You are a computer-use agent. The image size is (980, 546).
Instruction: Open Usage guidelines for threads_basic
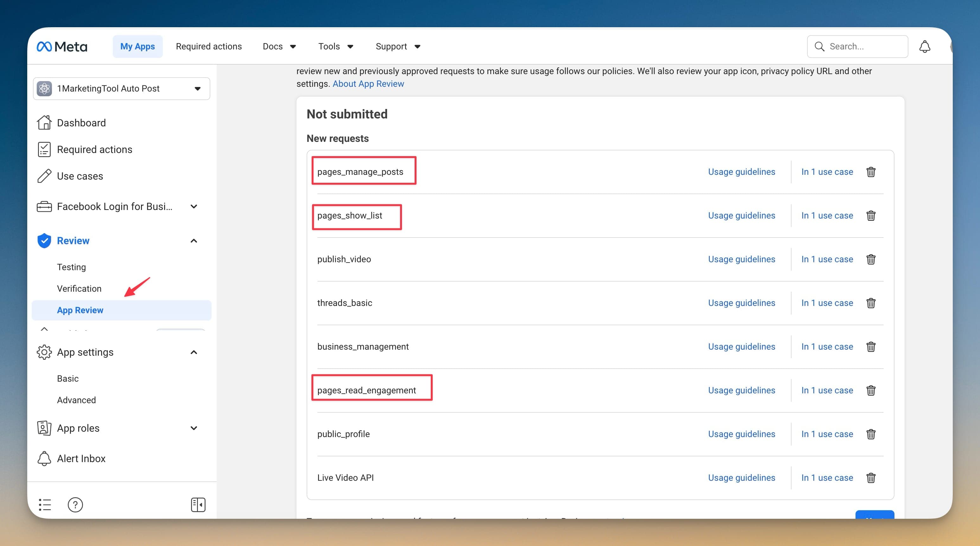click(x=741, y=303)
